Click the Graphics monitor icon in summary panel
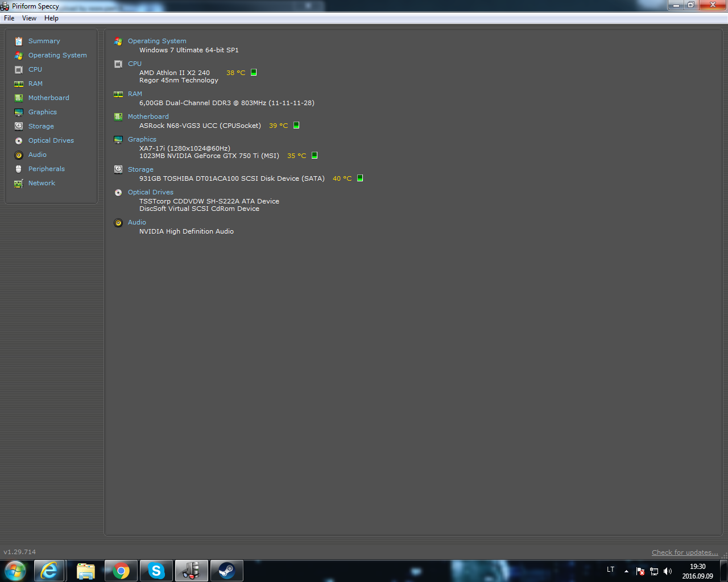 point(118,140)
